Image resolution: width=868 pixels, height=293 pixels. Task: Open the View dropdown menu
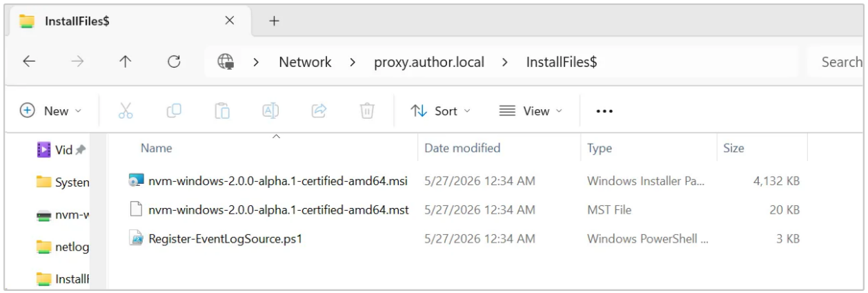pos(531,111)
